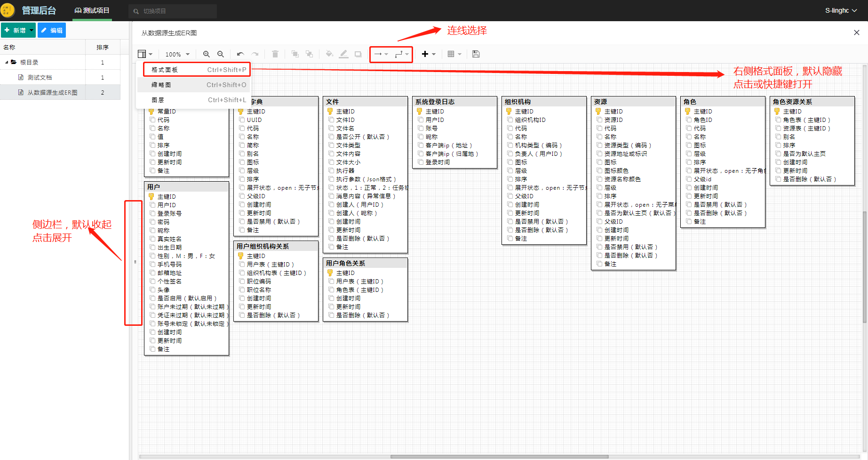Image resolution: width=868 pixels, height=460 pixels.
Task: Open the 100% zoom level dropdown
Action: click(x=177, y=54)
